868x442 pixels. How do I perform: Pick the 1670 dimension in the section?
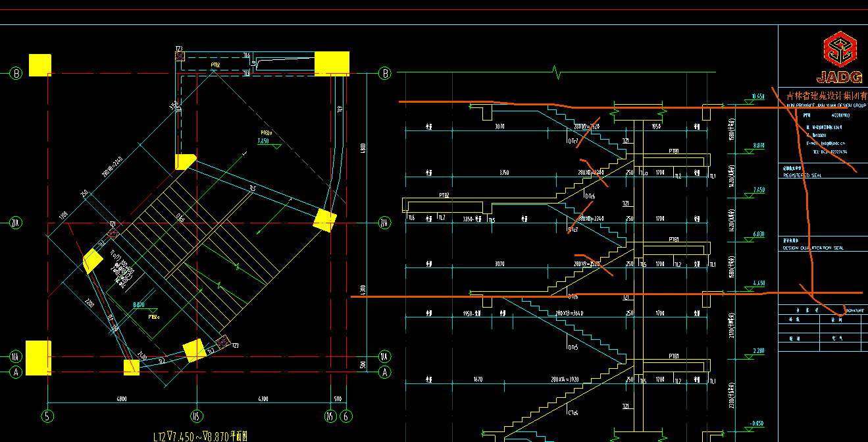(478, 379)
